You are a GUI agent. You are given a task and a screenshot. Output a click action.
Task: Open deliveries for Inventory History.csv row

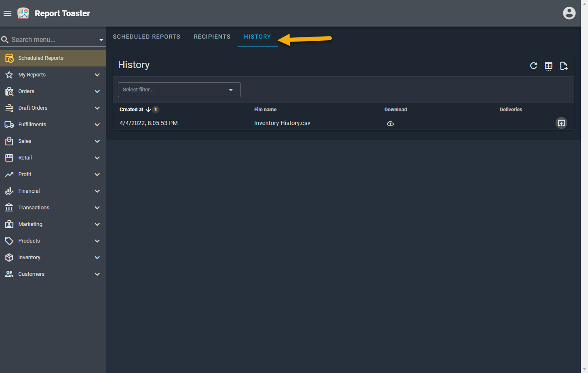561,123
